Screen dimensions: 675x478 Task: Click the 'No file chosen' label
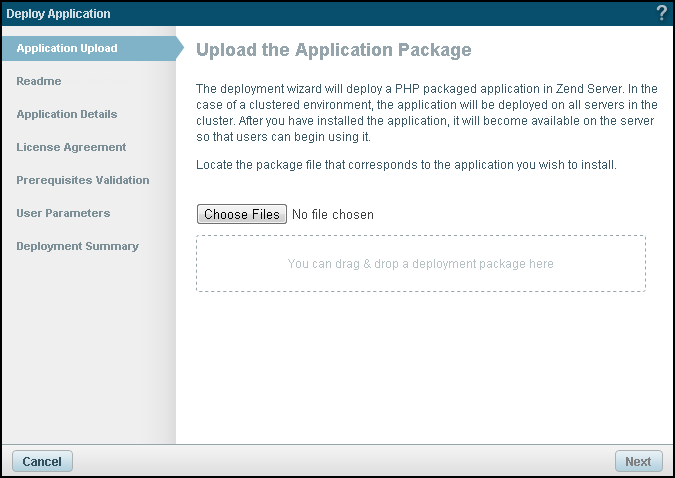(x=333, y=214)
